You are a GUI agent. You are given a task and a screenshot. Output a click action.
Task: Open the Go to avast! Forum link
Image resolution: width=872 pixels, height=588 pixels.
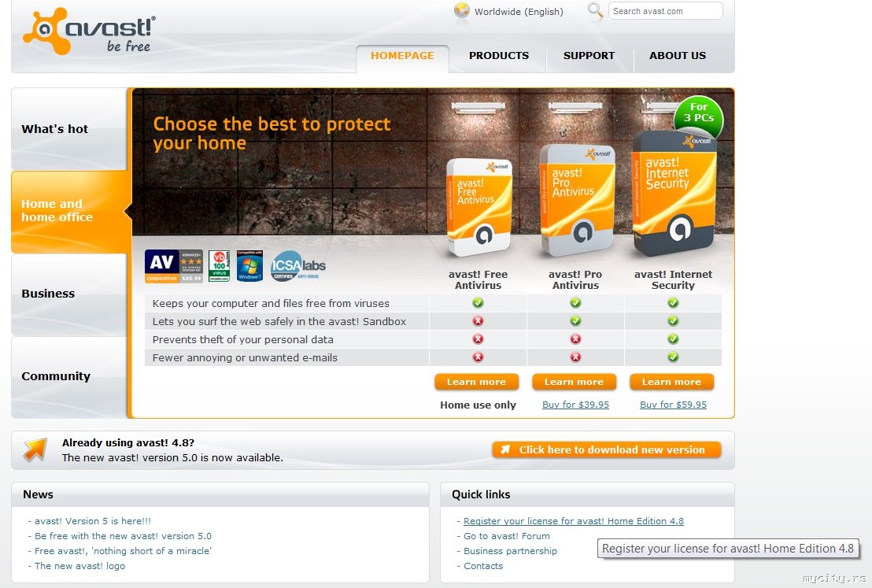click(x=507, y=536)
